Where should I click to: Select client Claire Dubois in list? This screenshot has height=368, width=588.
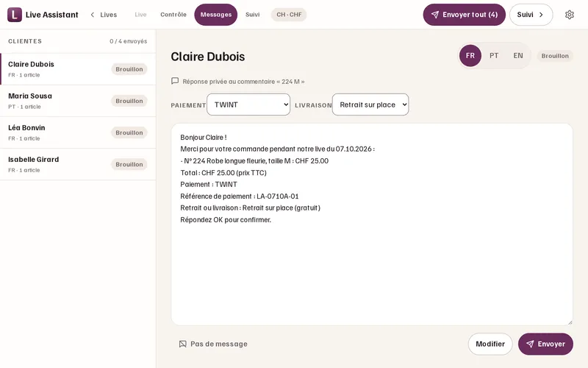pyautogui.click(x=78, y=69)
